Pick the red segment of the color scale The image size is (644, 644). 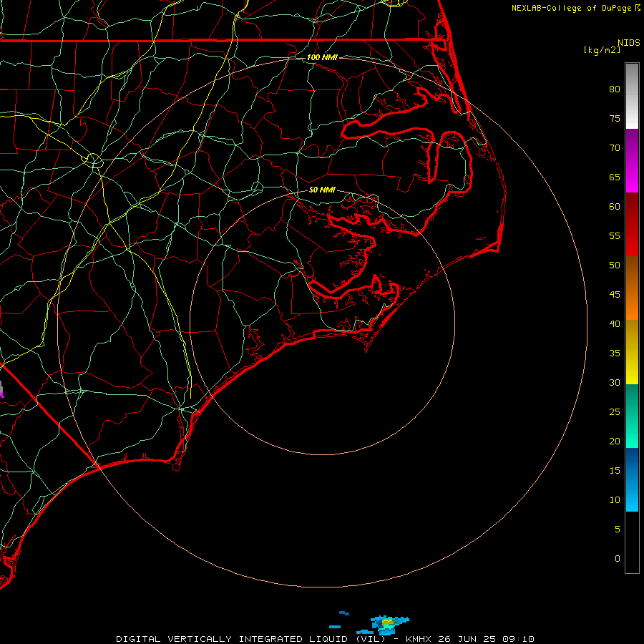click(x=632, y=224)
